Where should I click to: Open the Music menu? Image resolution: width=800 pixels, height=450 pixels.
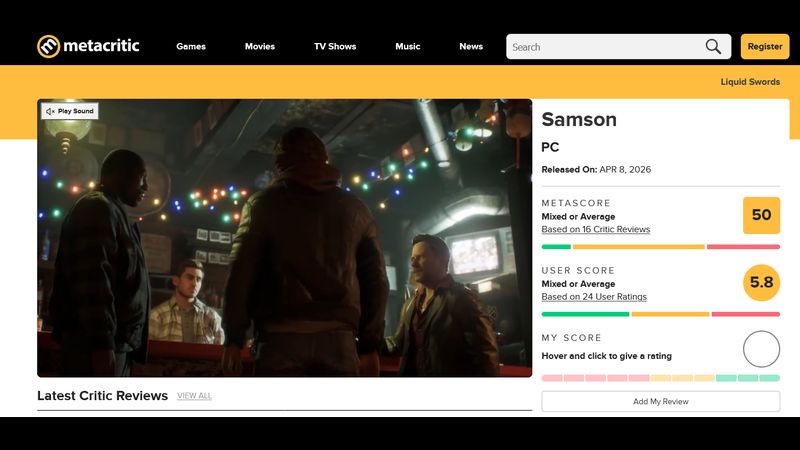click(x=408, y=46)
